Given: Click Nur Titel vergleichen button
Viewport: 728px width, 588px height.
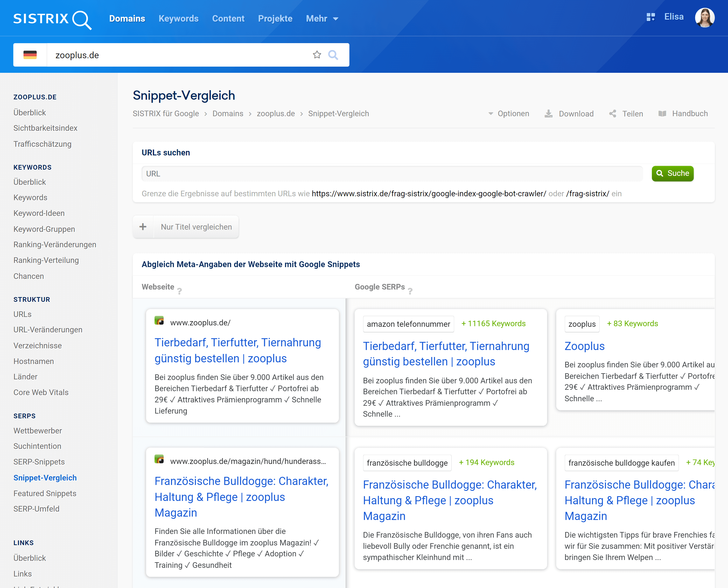Looking at the screenshot, I should pos(197,227).
